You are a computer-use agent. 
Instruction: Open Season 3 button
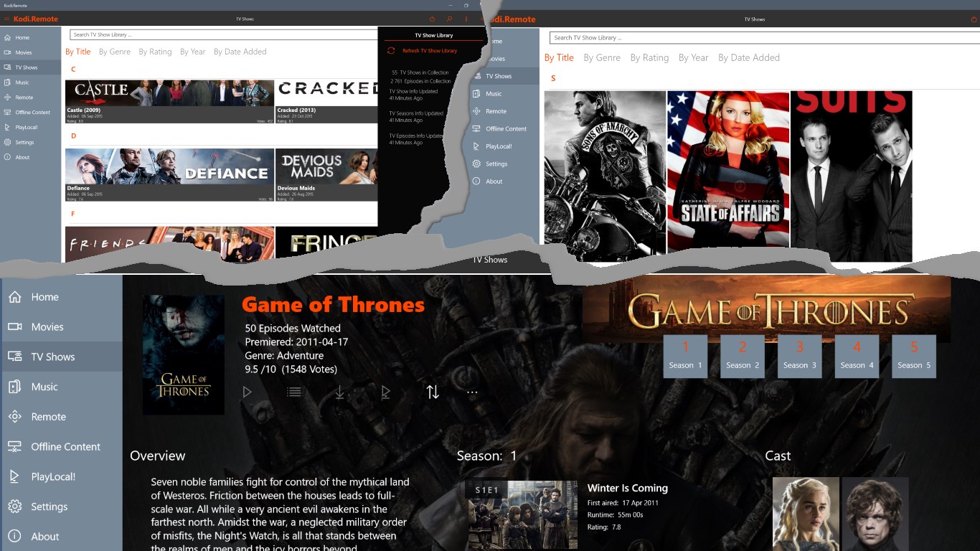tap(799, 357)
